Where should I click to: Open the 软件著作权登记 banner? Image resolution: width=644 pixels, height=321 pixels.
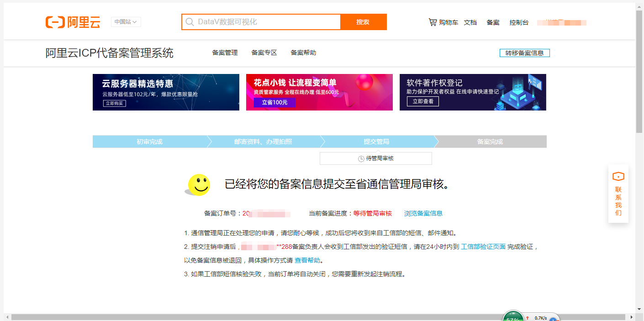(x=473, y=92)
